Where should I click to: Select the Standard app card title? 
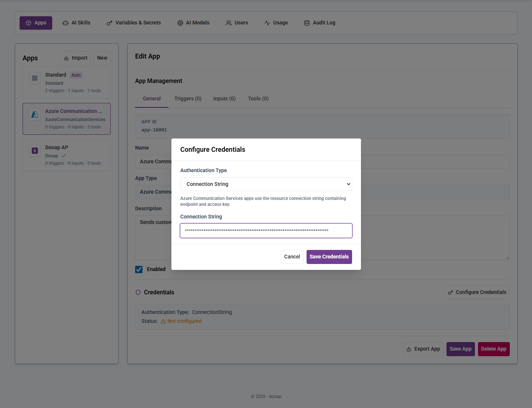tap(56, 75)
